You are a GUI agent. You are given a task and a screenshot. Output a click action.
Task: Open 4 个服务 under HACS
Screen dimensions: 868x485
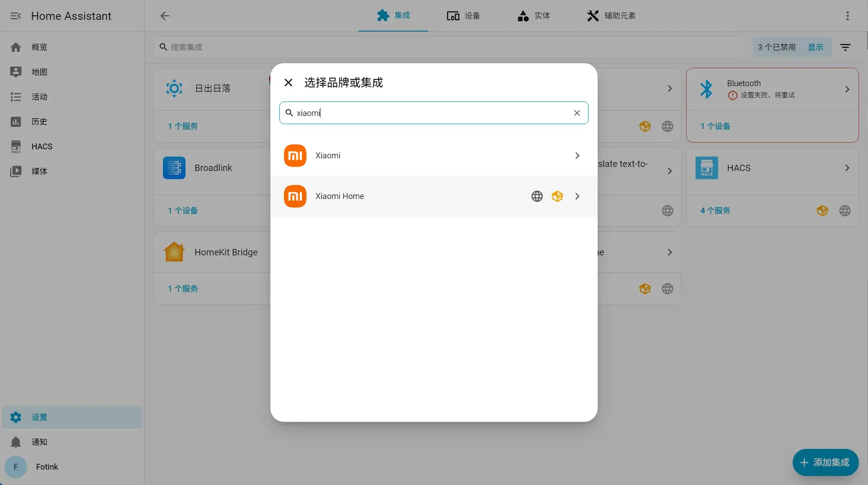click(x=715, y=211)
